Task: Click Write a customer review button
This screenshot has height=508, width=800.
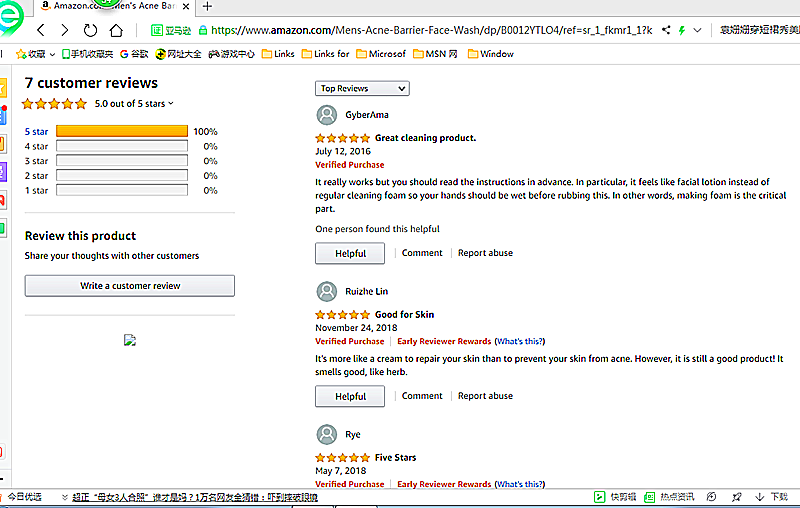Action: pos(130,286)
